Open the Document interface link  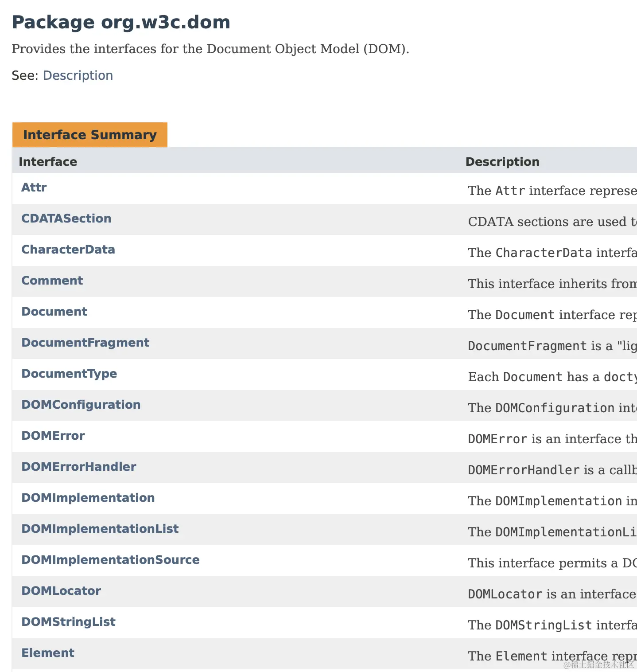coord(54,312)
